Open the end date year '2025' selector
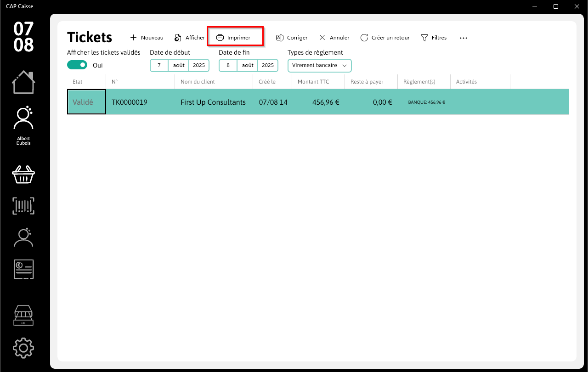 (268, 66)
